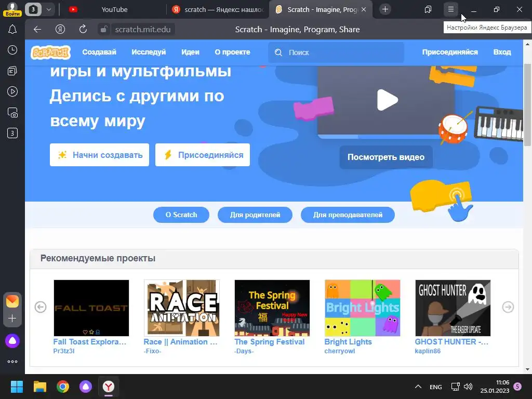This screenshot has width=532, height=399.
Task: Show previous recommended projects
Action: click(41, 307)
